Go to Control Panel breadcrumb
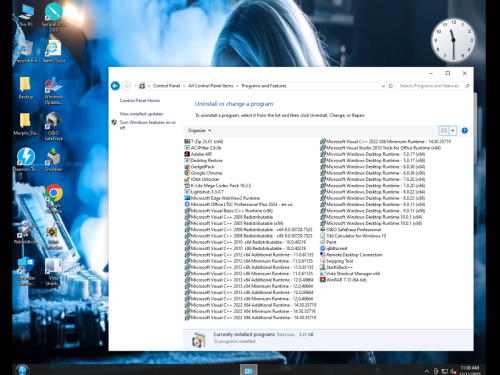500x375 pixels. tap(166, 86)
